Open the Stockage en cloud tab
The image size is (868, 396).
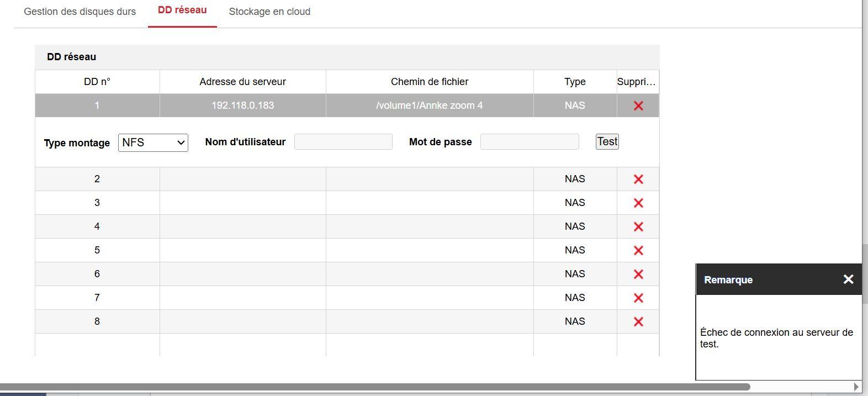[269, 12]
